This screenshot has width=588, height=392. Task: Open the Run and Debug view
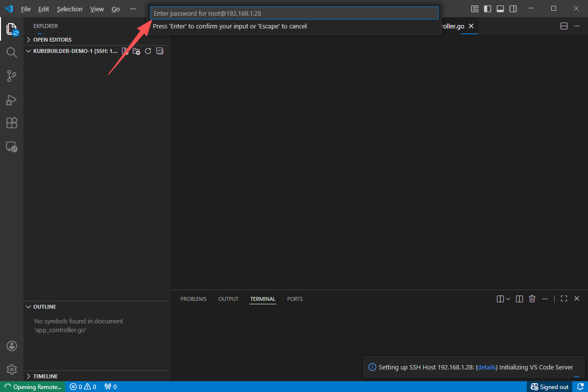[x=12, y=99]
